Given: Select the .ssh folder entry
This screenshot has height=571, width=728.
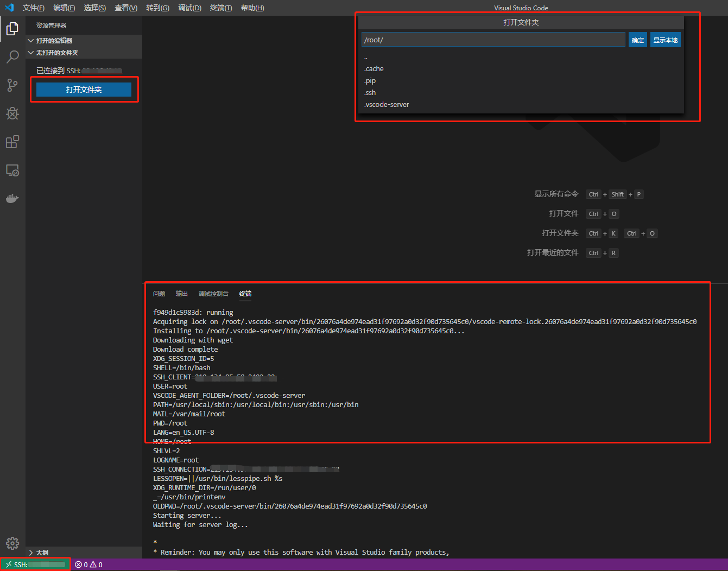Looking at the screenshot, I should (521, 93).
